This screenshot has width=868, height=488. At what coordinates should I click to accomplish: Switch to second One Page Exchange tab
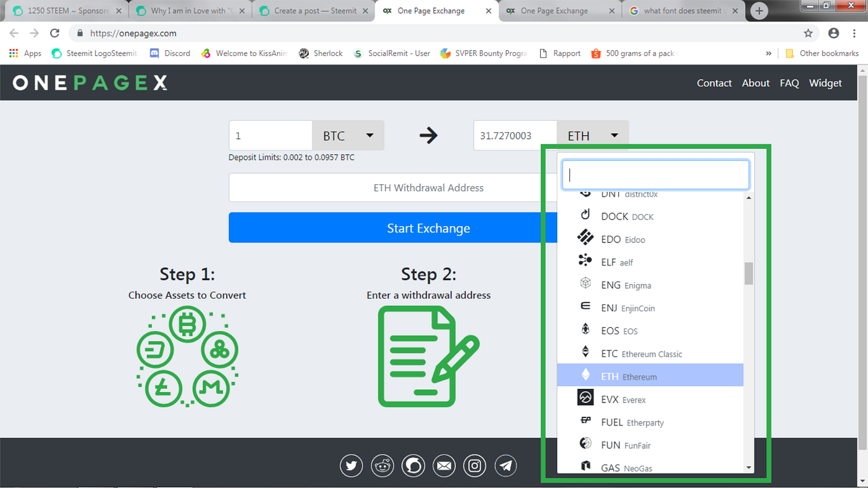click(561, 11)
